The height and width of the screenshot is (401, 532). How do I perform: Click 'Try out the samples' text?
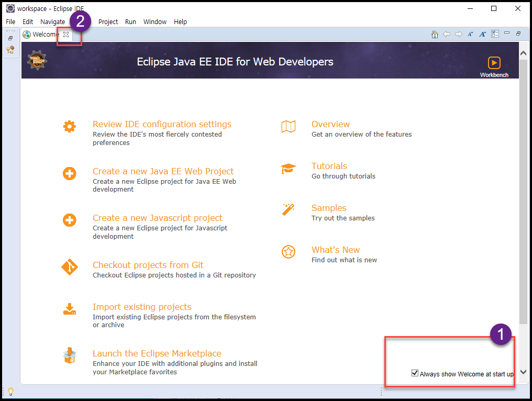click(x=343, y=218)
